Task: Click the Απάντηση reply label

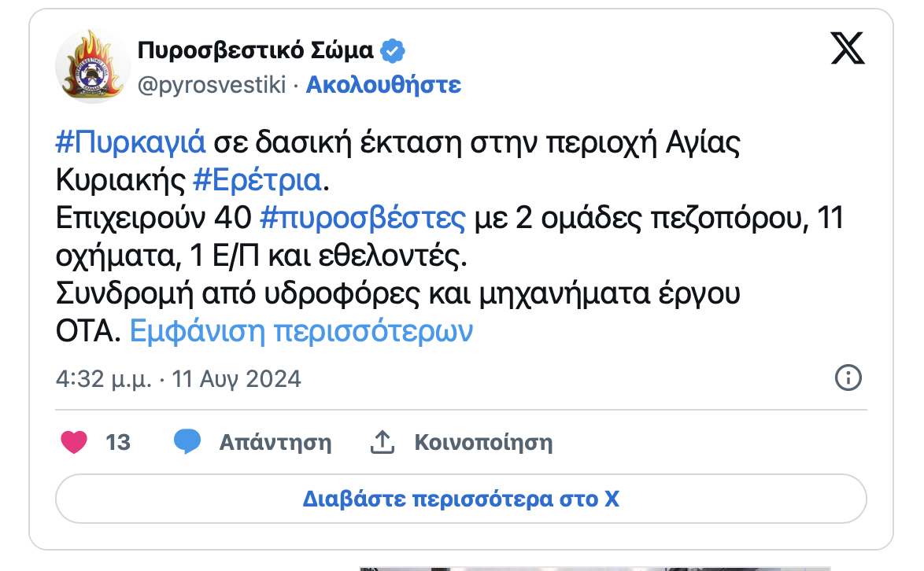Action: pos(275,442)
